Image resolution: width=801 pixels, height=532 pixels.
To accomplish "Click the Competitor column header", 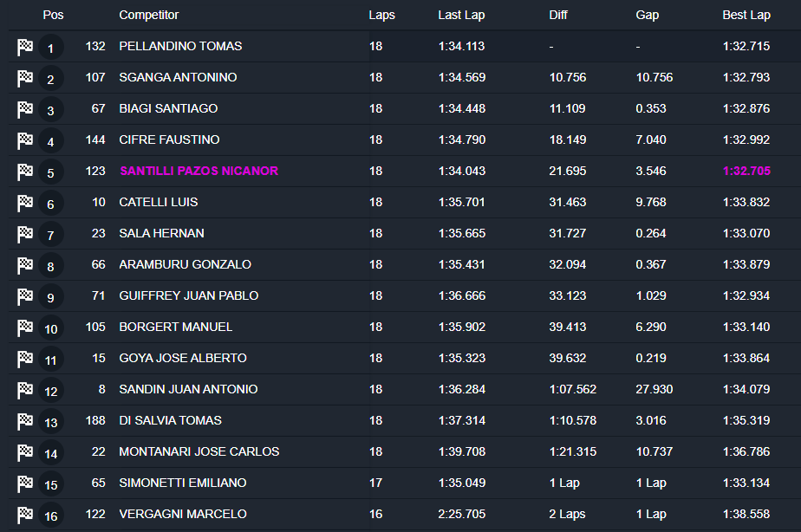I will click(148, 16).
